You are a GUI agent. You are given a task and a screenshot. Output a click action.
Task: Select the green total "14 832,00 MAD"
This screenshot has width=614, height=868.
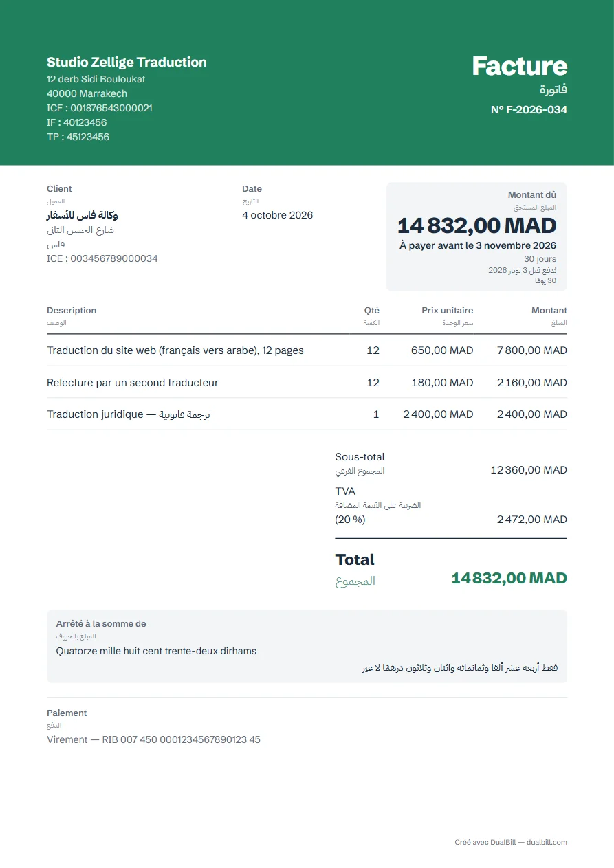[509, 579]
